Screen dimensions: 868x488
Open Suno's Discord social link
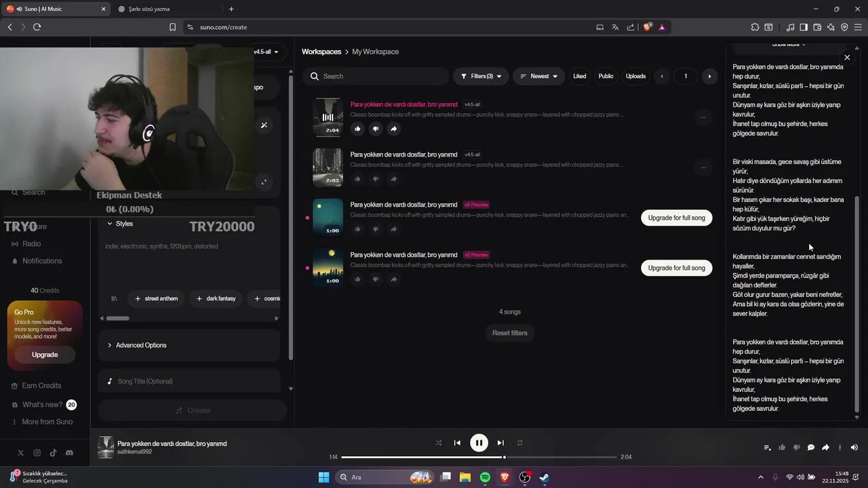[x=69, y=453]
